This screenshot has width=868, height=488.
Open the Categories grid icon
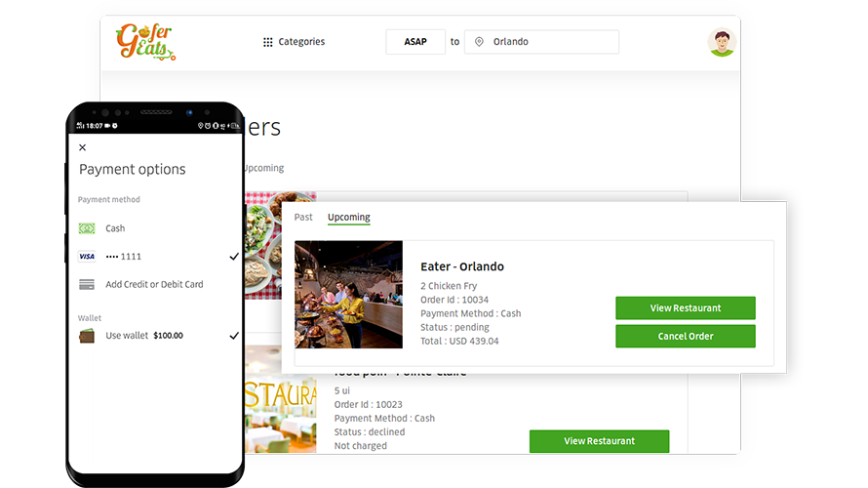[268, 42]
